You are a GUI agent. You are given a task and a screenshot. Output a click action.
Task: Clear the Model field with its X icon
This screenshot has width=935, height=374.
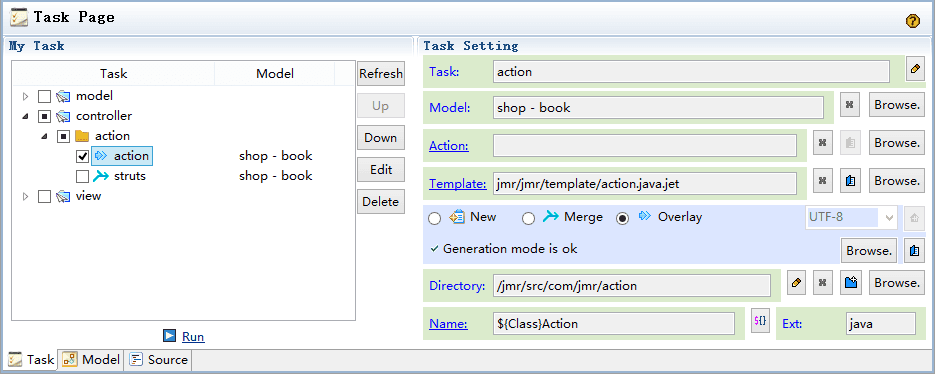click(x=849, y=106)
